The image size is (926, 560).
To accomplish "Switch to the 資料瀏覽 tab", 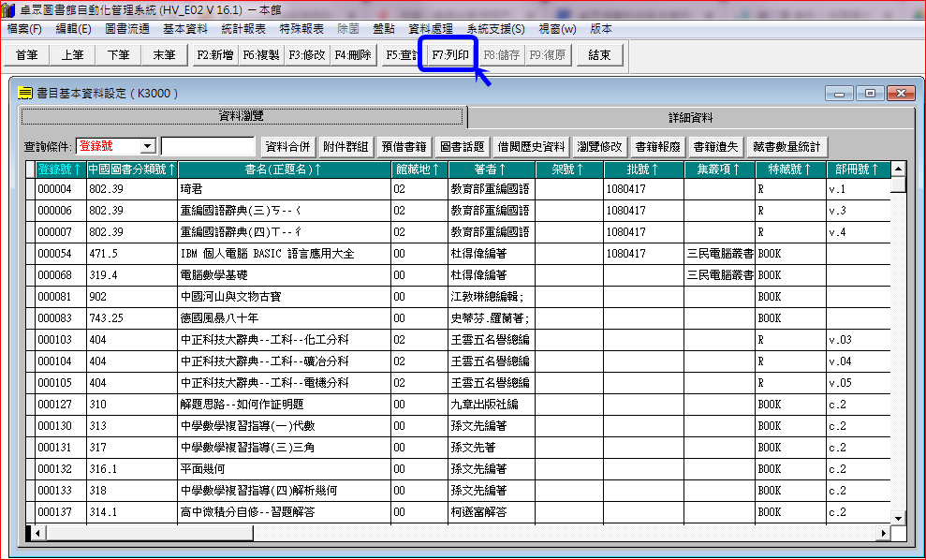I will (242, 116).
